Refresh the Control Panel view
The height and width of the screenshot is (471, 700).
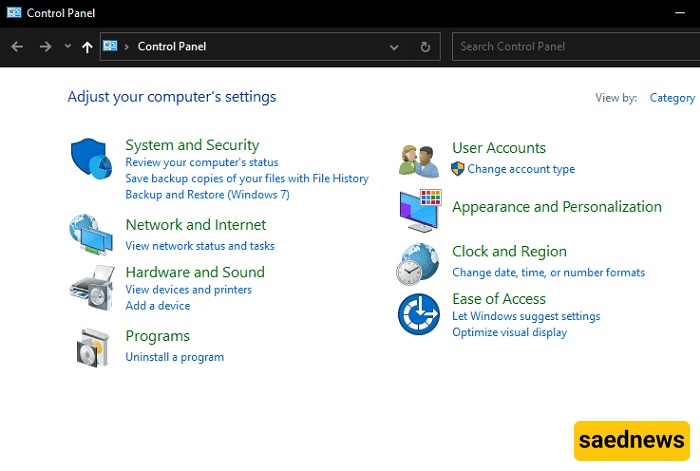coord(425,47)
